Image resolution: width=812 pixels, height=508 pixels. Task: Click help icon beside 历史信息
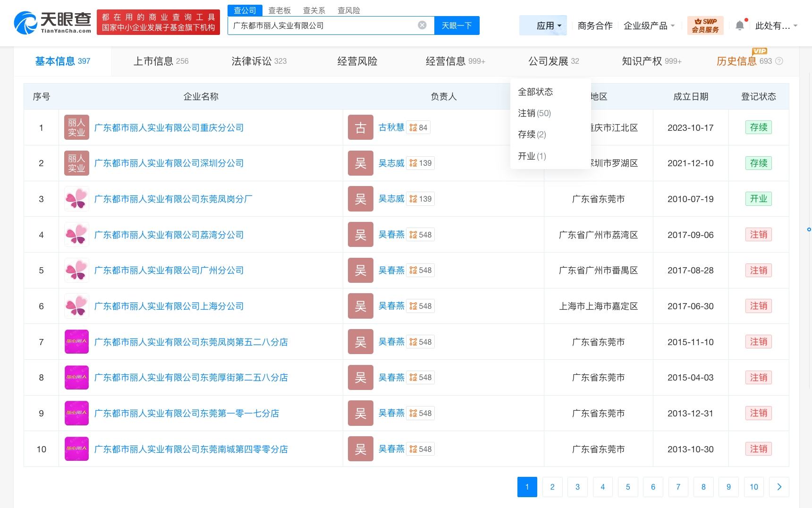point(779,61)
